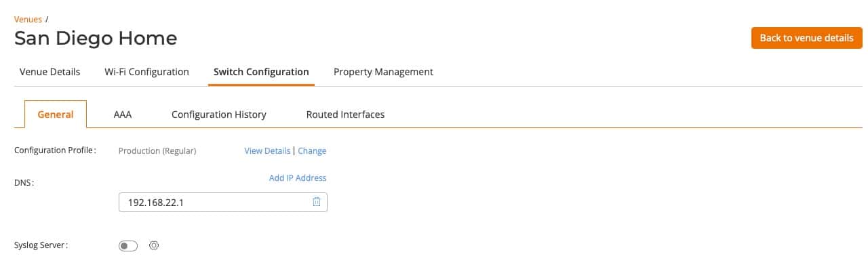Click Change next to the configuration profile

point(312,151)
